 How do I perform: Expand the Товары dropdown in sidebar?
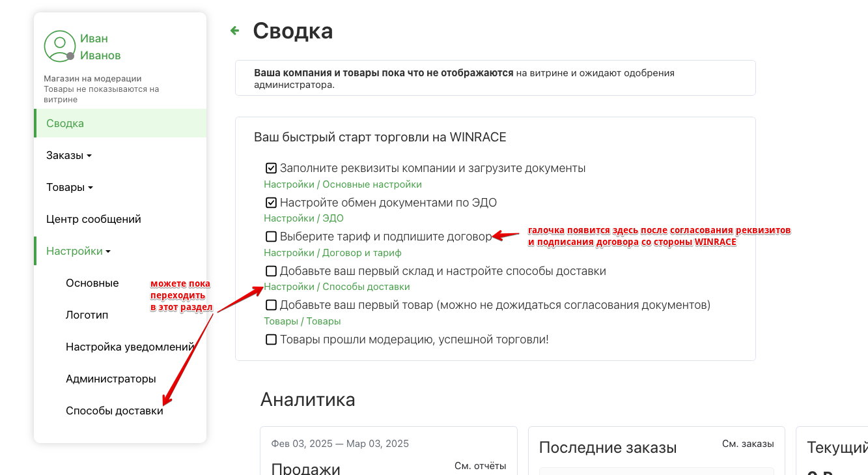(x=70, y=187)
